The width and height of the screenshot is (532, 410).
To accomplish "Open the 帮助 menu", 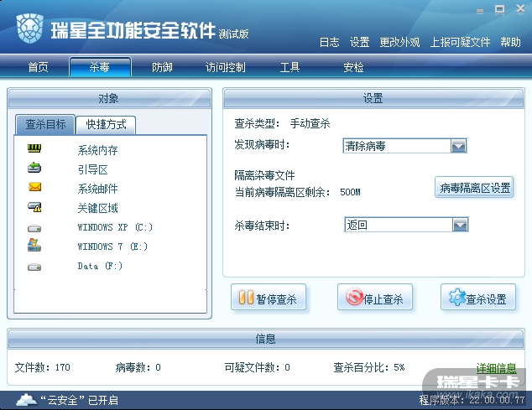I will (x=510, y=42).
